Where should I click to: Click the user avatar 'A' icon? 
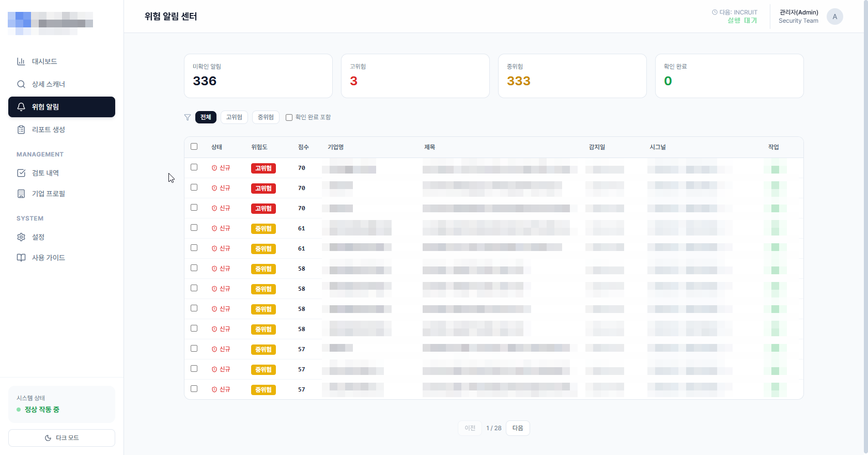(834, 17)
